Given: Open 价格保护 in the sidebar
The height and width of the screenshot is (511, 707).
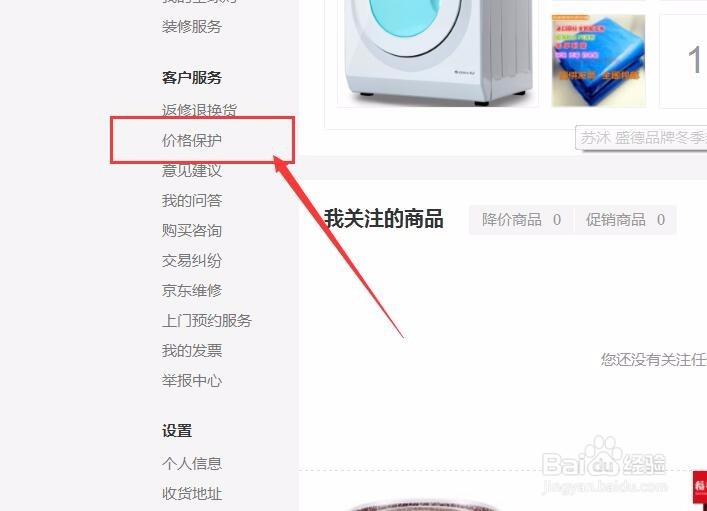Looking at the screenshot, I should coord(192,140).
